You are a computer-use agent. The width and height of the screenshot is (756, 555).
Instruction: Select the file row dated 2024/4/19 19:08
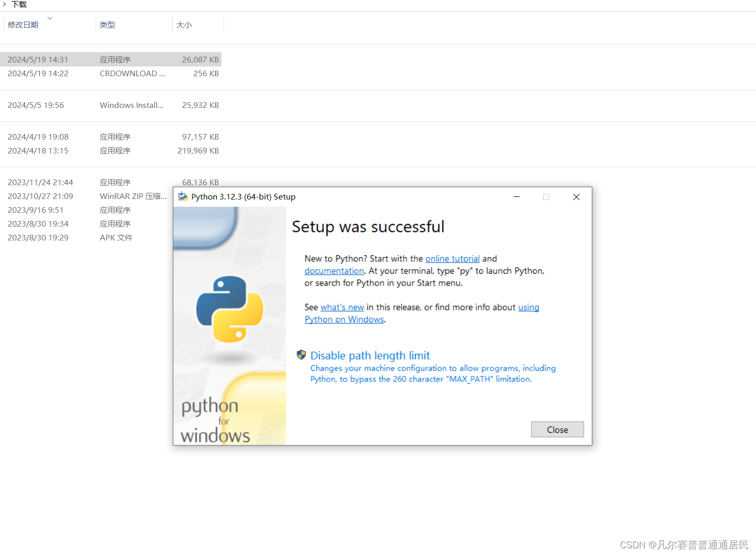pos(110,137)
